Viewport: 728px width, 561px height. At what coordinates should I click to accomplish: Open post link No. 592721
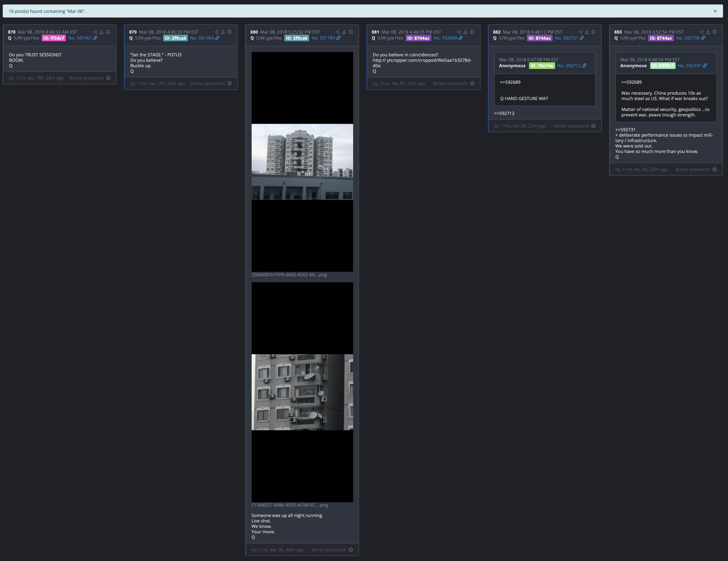(x=567, y=38)
